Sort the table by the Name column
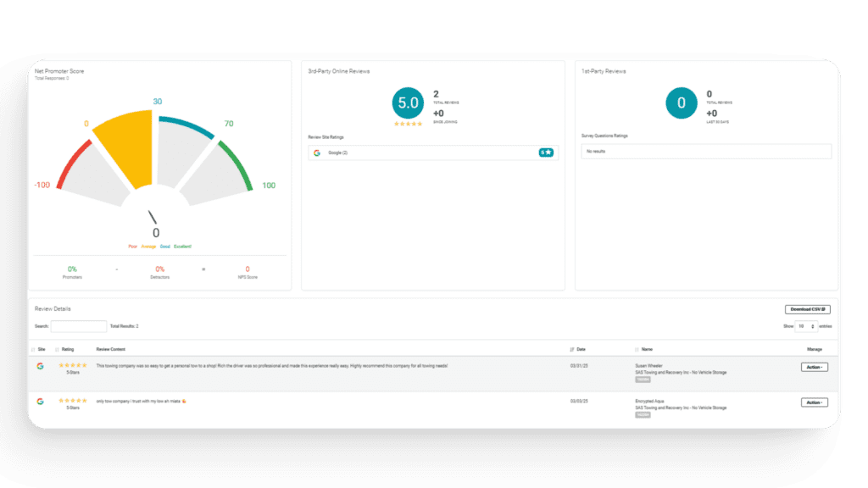Image resolution: width=868 pixels, height=488 pixels. pos(645,348)
